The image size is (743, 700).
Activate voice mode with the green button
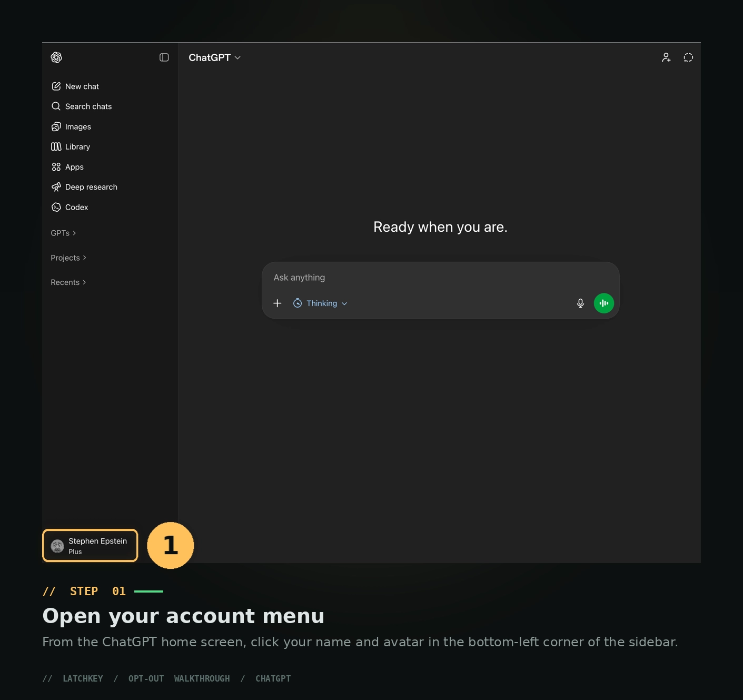(x=603, y=303)
